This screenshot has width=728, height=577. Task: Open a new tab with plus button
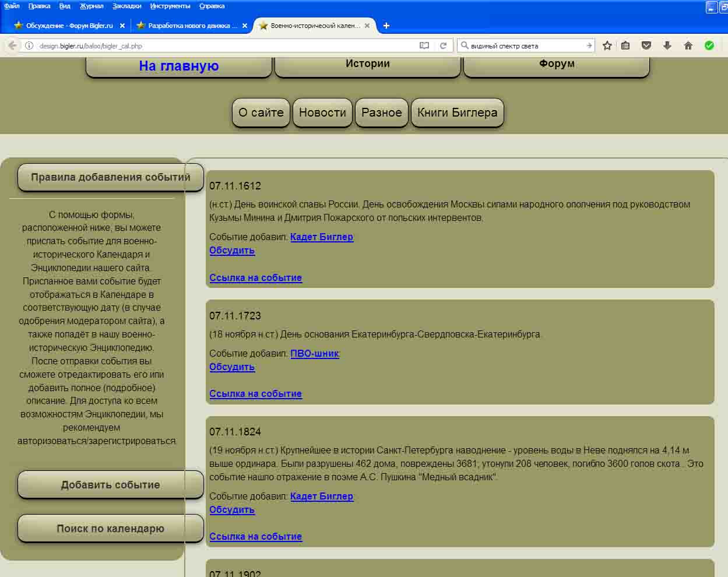click(386, 26)
